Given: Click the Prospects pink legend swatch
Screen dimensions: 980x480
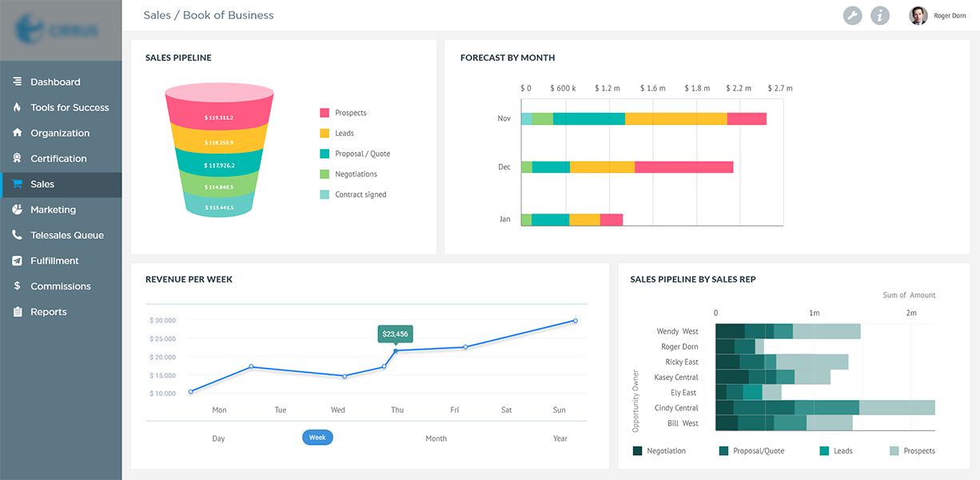Looking at the screenshot, I should pyautogui.click(x=325, y=113).
